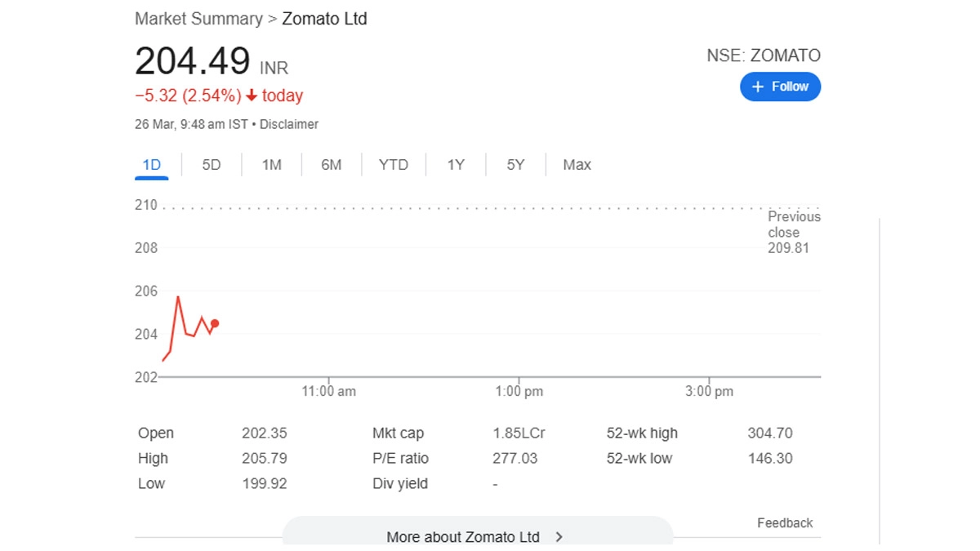This screenshot has width=980, height=551.
Task: Click the 204.49 stock price
Action: click(x=192, y=62)
